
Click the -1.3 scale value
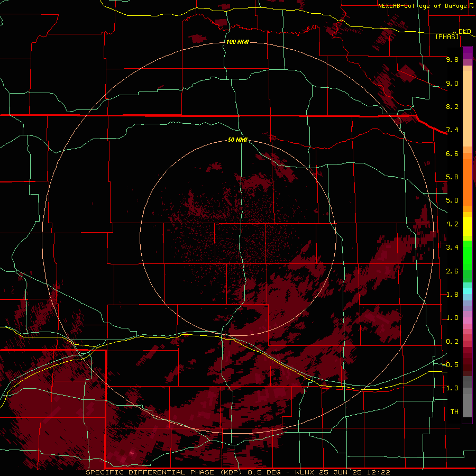(x=450, y=388)
